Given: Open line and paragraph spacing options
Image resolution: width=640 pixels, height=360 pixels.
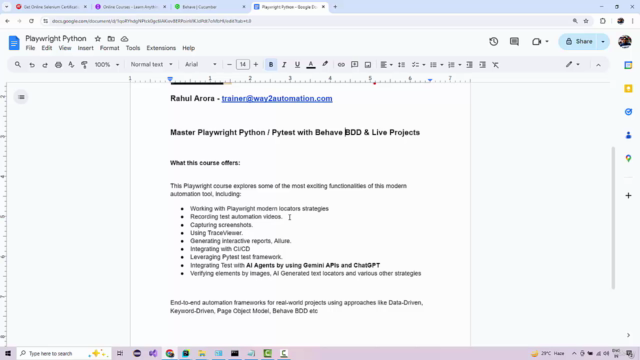Looking at the screenshot, I should point(401,64).
